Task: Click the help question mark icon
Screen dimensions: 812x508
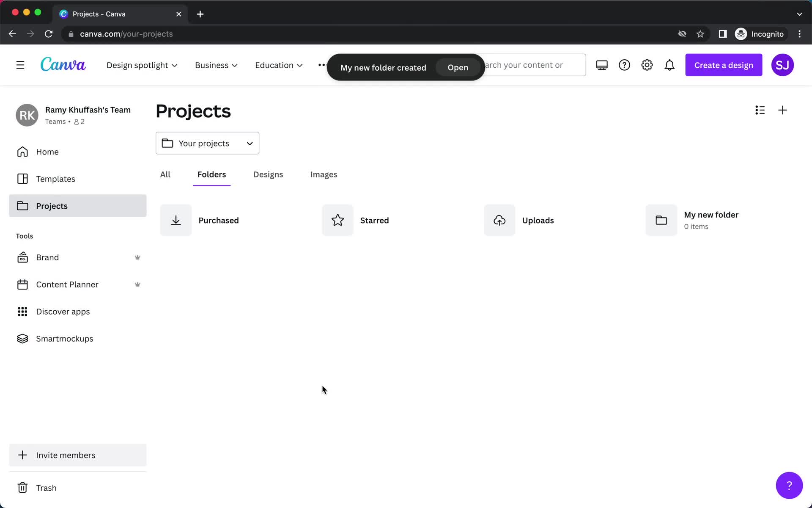Action: (789, 486)
